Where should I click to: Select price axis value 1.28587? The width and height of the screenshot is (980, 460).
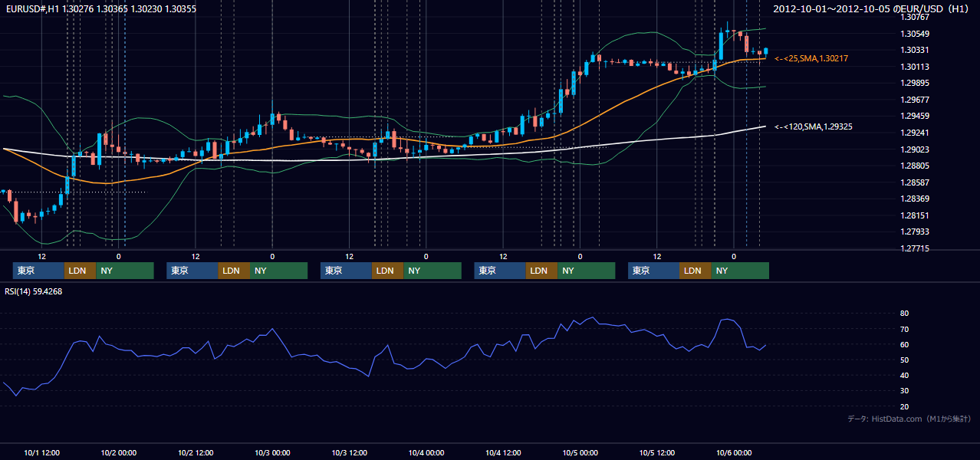(915, 182)
